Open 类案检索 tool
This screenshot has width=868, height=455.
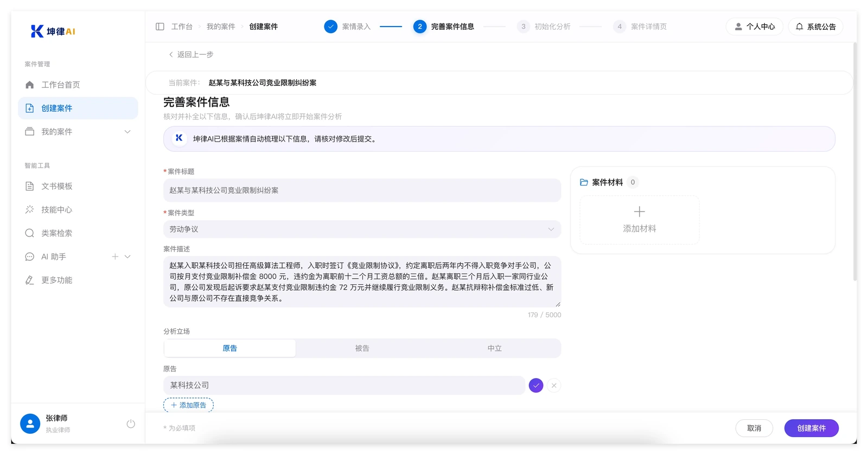coord(78,233)
